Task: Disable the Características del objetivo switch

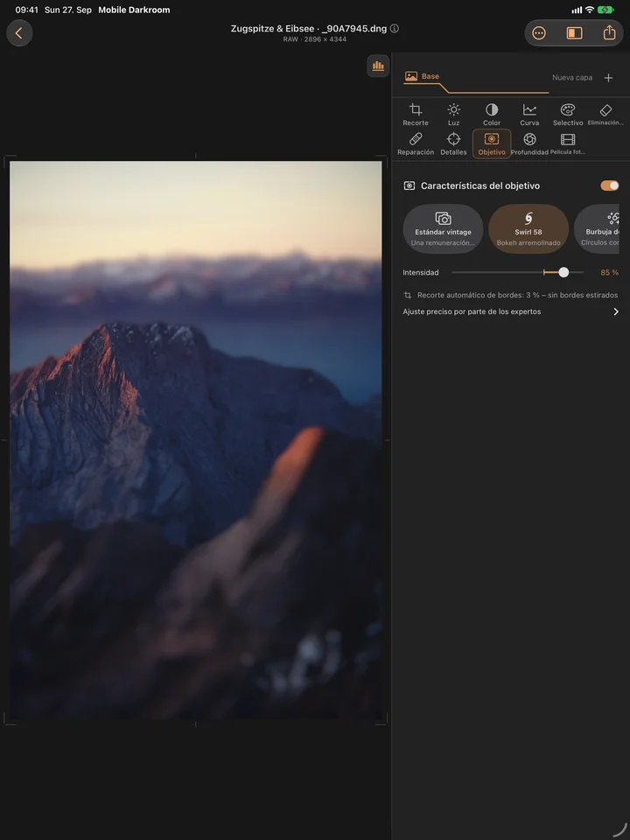Action: (610, 185)
